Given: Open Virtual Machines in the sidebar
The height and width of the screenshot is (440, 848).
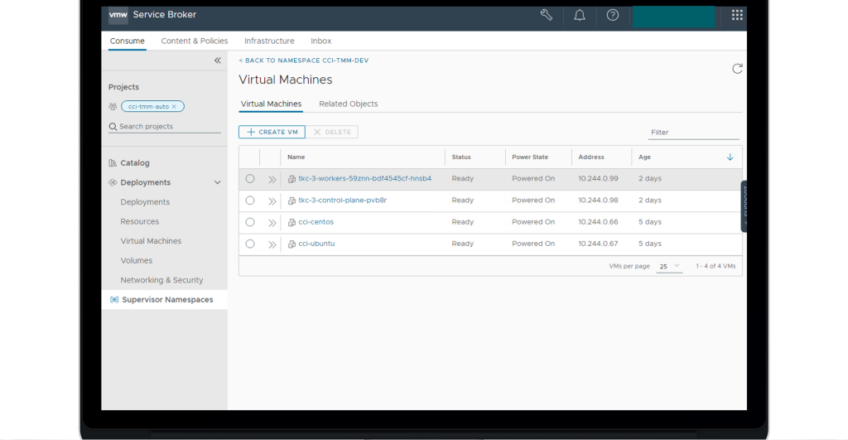Looking at the screenshot, I should [x=151, y=241].
